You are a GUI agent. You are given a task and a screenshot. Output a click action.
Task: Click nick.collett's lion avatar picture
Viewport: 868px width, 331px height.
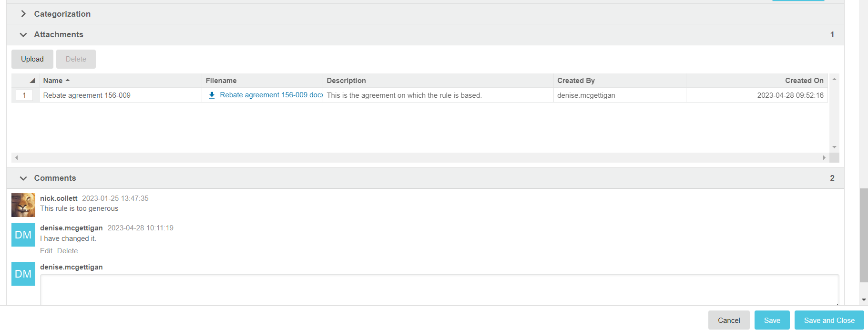pos(23,205)
